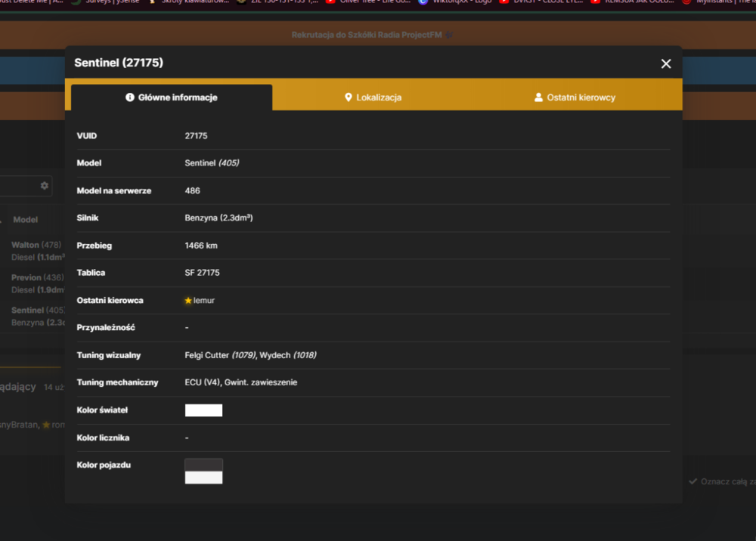Click Felgi Cutter (1079) tuning entry

tap(220, 355)
